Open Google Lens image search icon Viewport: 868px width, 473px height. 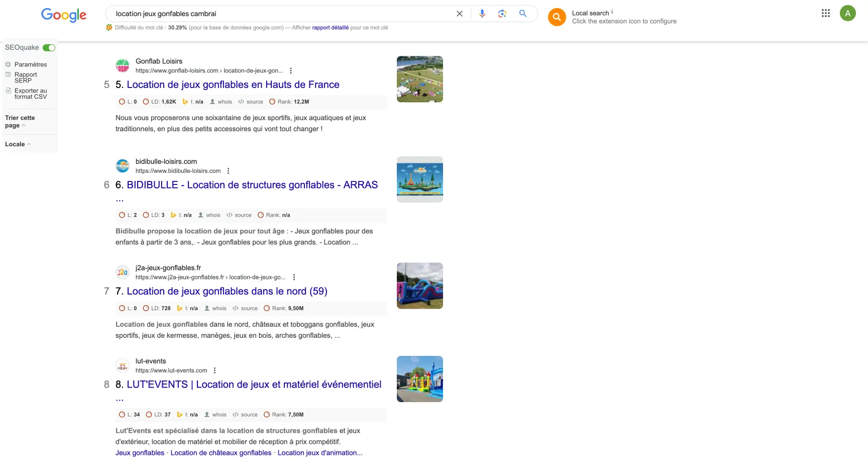502,14
